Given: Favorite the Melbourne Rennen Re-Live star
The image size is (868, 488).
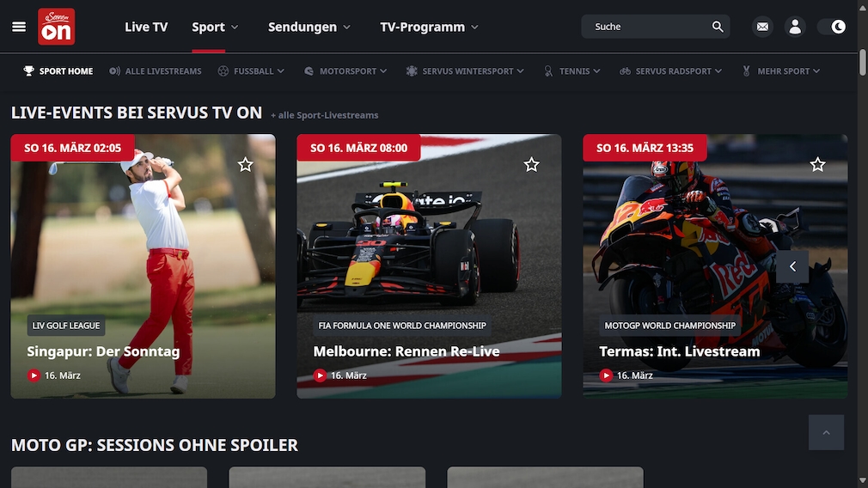Looking at the screenshot, I should point(531,164).
